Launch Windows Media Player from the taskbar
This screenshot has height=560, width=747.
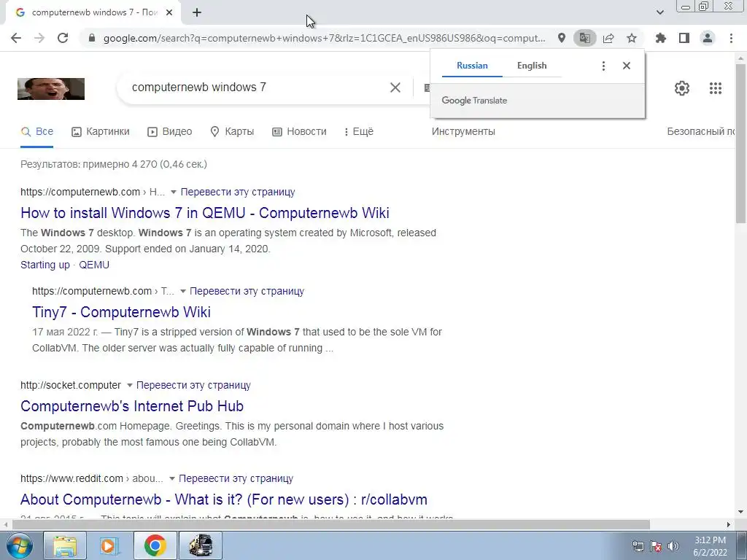[109, 545]
